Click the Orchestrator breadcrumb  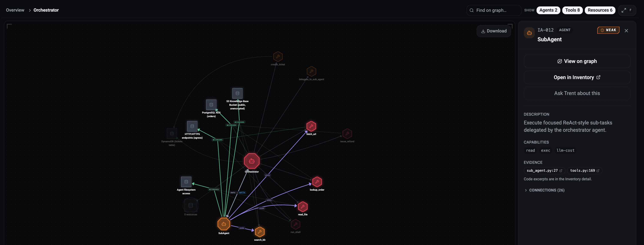tap(46, 10)
